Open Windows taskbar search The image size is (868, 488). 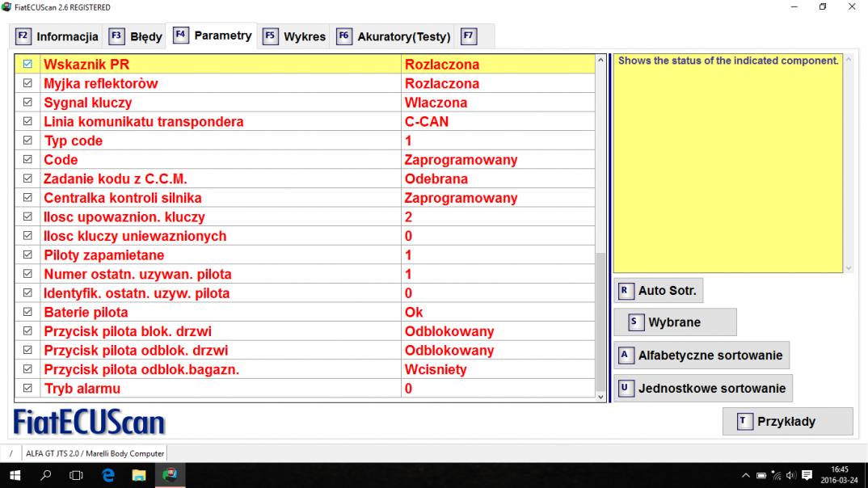(x=45, y=475)
